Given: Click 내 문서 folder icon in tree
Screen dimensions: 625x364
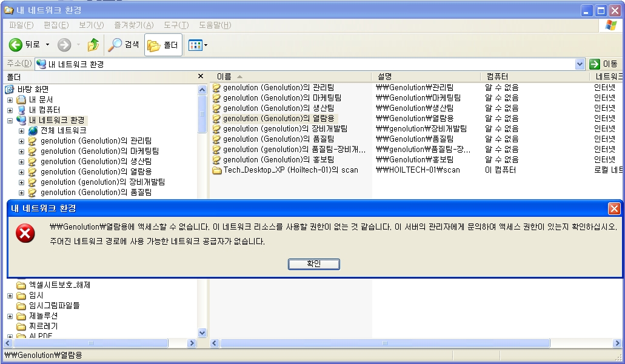Looking at the screenshot, I should 21,99.
